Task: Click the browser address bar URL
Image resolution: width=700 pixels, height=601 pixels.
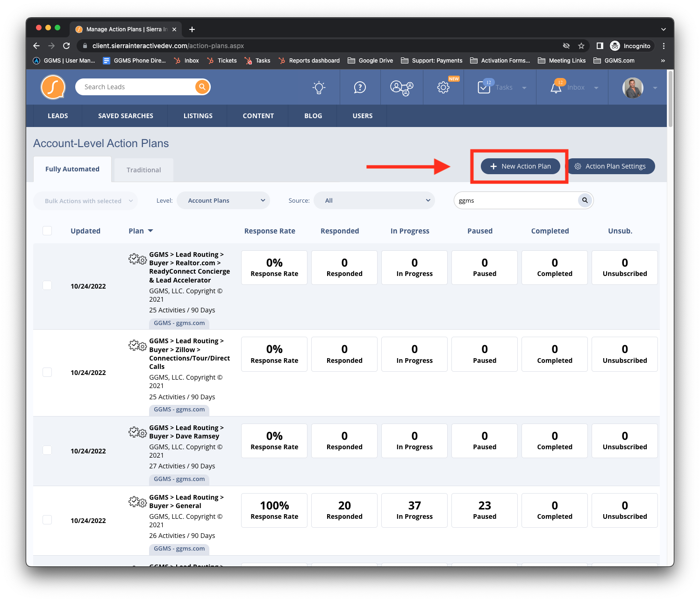Action: pos(168,46)
